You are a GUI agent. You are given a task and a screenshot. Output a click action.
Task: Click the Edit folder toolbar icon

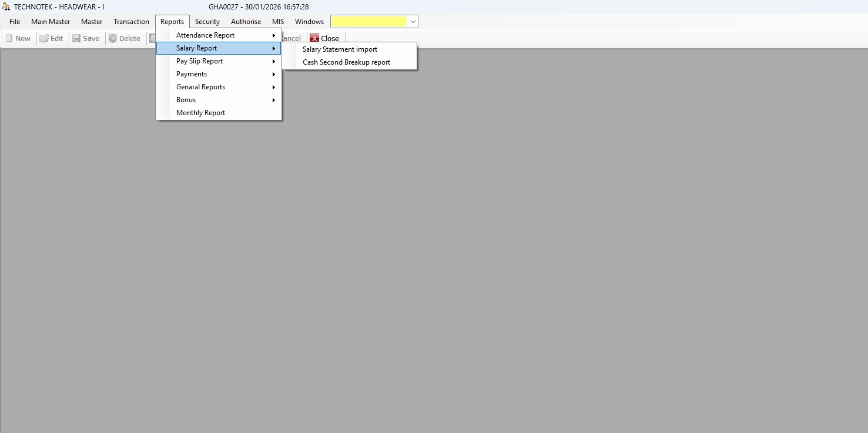pyautogui.click(x=44, y=38)
